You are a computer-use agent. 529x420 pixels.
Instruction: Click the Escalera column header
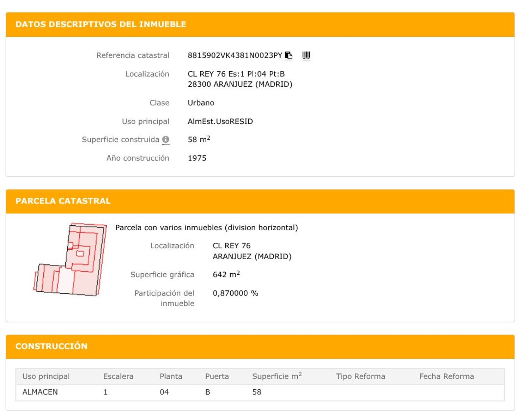118,376
